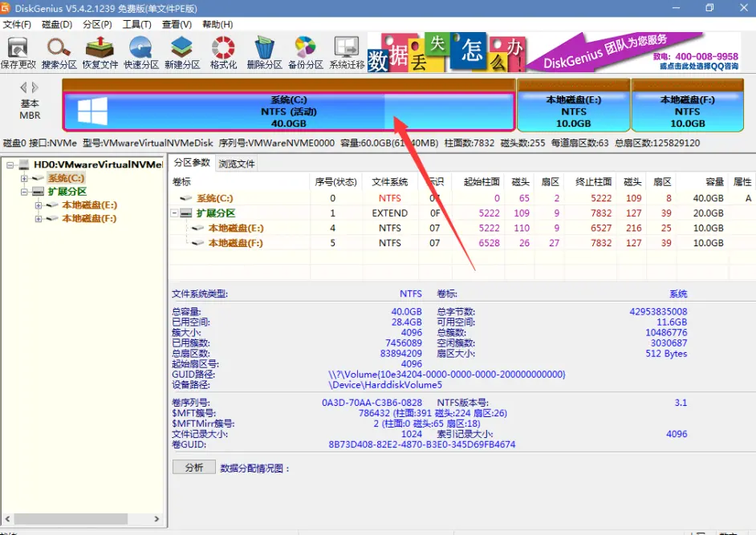
Task: Click the tree panel's right scroll arrow
Action: click(x=156, y=519)
